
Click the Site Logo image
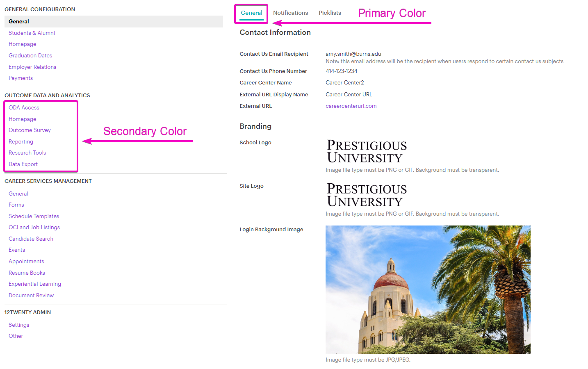click(367, 195)
